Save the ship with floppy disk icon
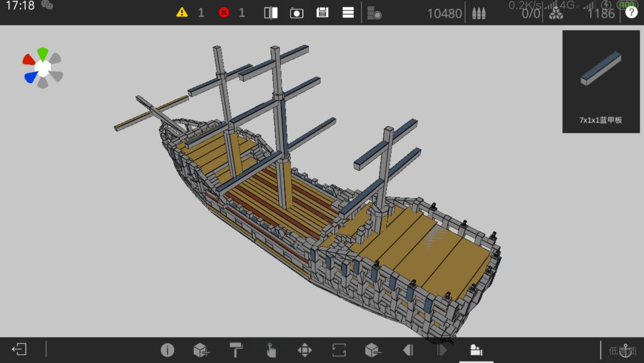644x363 pixels. [323, 13]
